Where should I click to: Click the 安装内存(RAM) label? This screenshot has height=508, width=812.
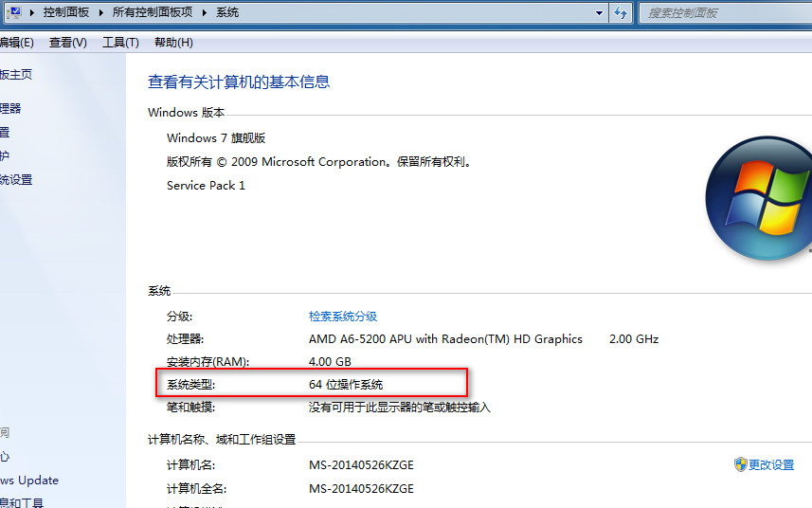point(208,361)
